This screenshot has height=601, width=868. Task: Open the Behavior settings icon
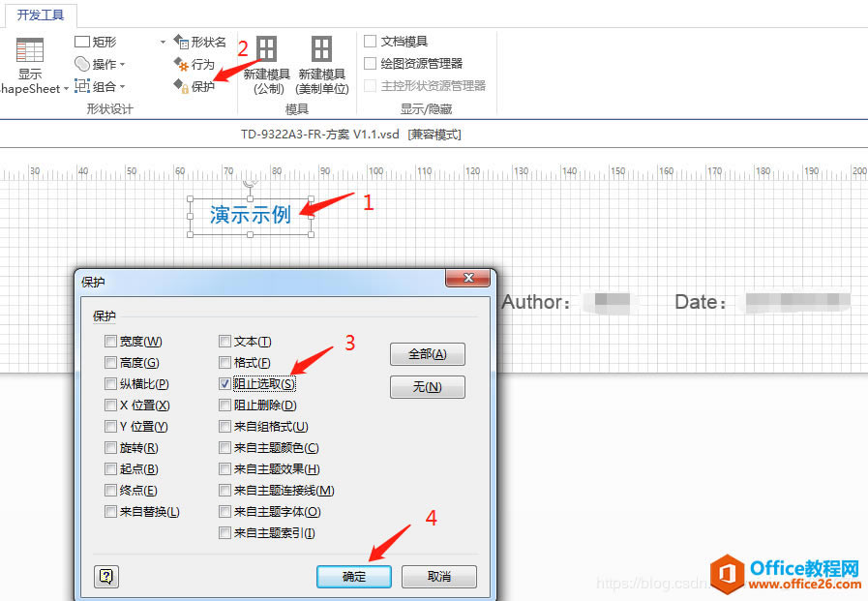181,64
